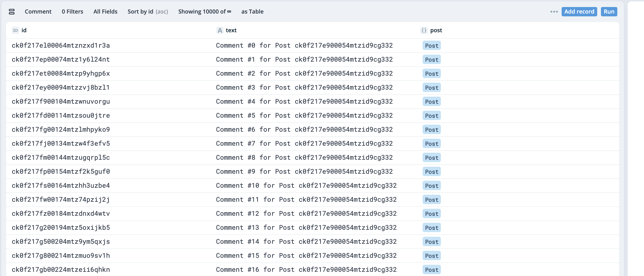Click the relation type icon beside post header
The image size is (644, 276).
click(x=424, y=30)
